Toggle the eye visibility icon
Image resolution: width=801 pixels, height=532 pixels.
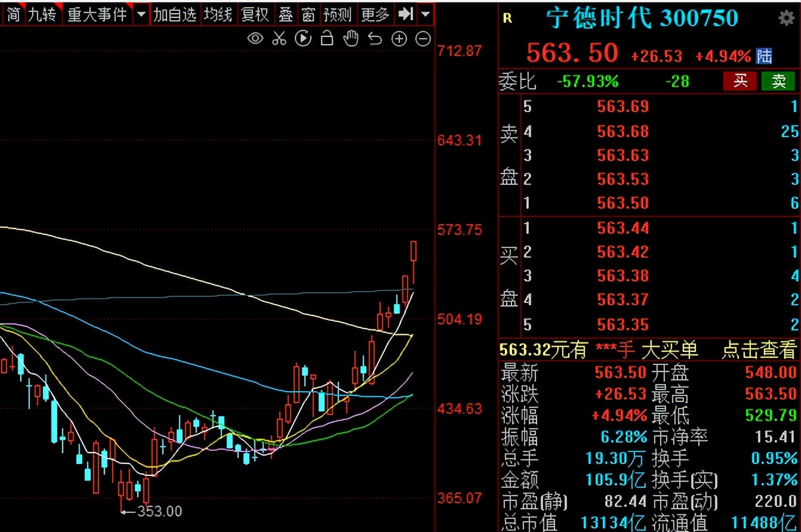tap(255, 39)
